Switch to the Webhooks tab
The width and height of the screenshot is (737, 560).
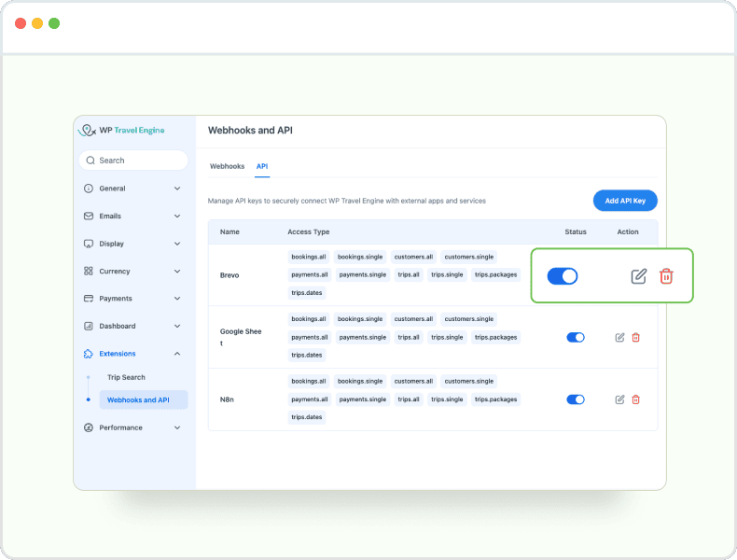(227, 166)
